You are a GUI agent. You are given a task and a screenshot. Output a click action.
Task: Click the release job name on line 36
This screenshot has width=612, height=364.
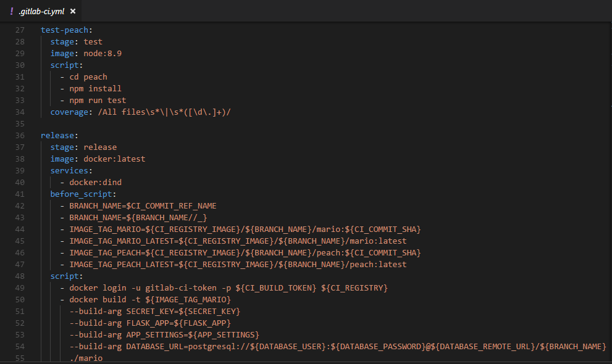pyautogui.click(x=57, y=135)
